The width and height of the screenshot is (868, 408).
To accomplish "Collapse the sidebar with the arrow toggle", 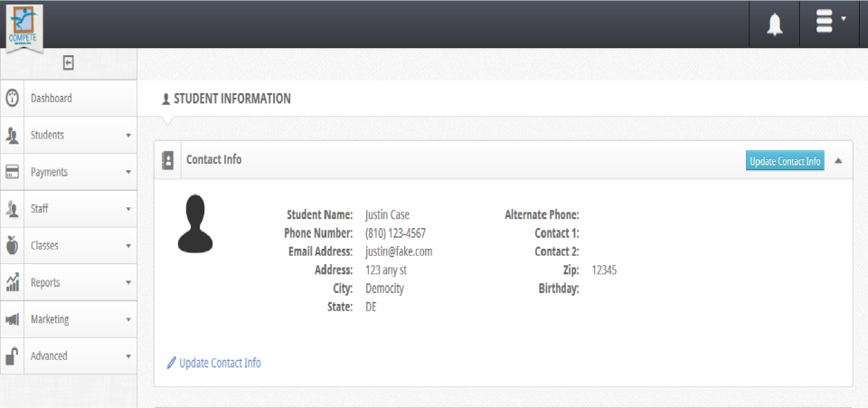I will point(68,62).
